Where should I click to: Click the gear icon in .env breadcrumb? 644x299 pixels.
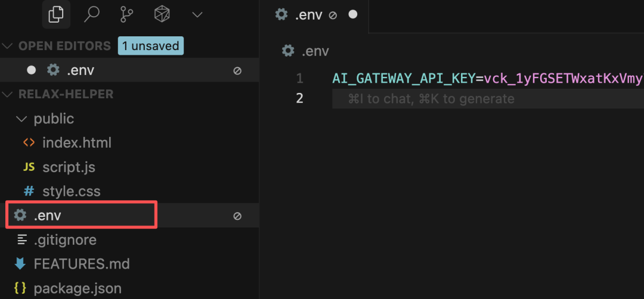(288, 51)
